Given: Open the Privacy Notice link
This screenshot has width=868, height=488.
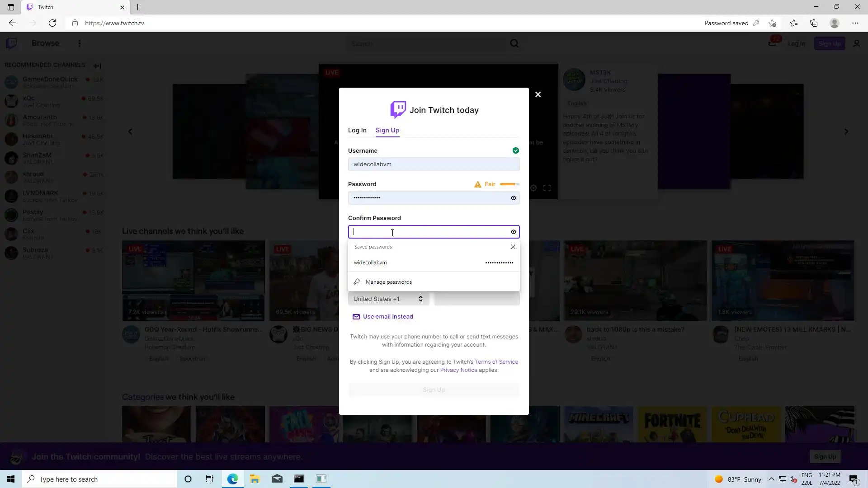Looking at the screenshot, I should [458, 370].
